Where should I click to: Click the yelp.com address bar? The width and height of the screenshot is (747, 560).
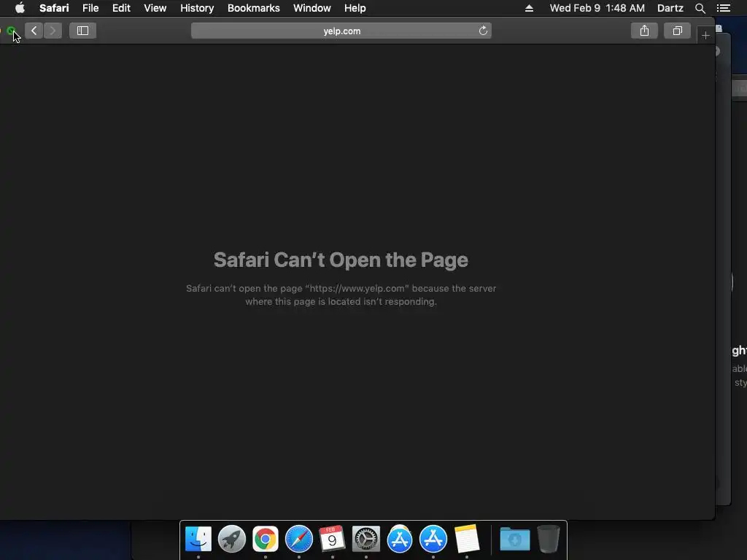(341, 31)
